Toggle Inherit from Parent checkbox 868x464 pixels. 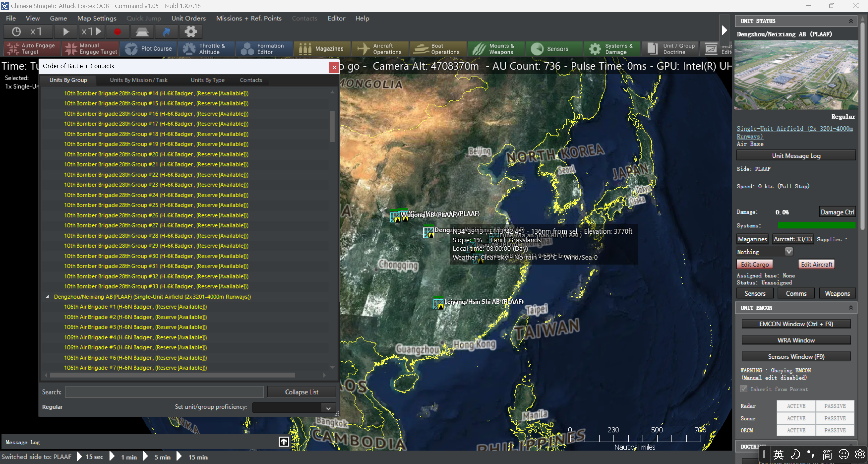point(744,389)
